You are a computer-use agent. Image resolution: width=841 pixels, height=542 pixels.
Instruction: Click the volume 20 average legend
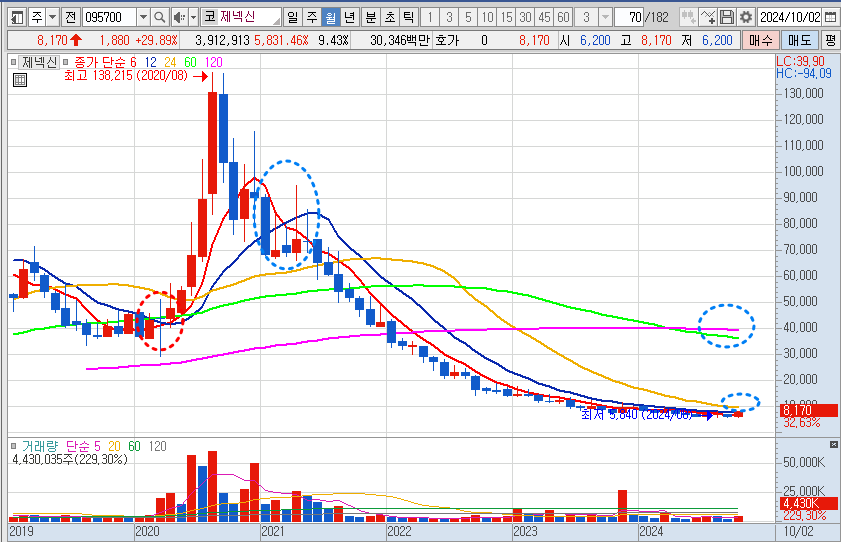[114, 446]
